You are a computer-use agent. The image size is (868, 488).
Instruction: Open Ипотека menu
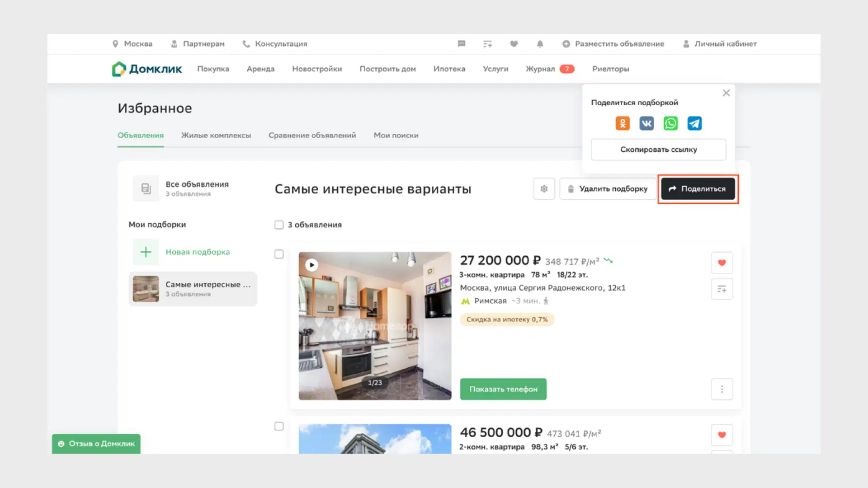[x=449, y=69]
